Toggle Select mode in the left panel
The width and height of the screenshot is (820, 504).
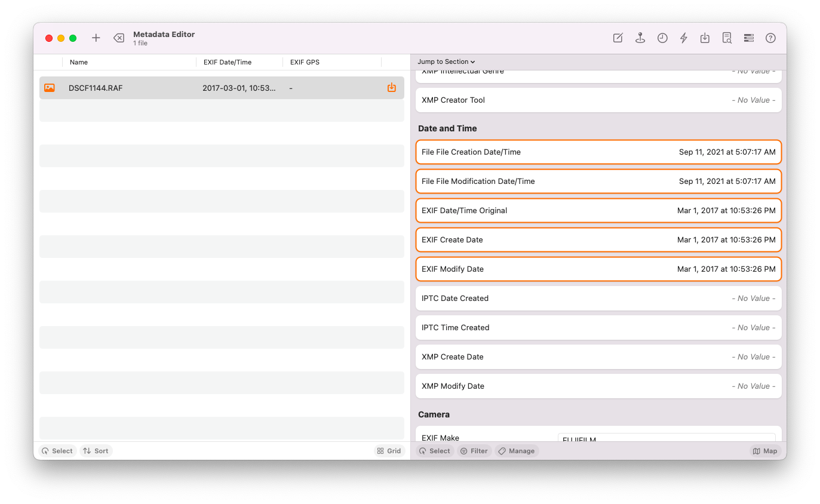(57, 451)
